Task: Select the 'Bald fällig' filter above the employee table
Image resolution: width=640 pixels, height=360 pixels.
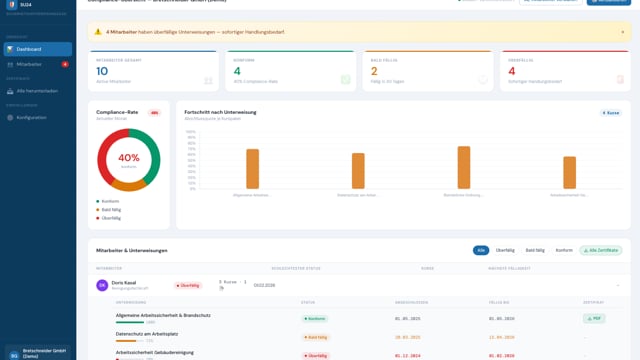Action: point(535,250)
